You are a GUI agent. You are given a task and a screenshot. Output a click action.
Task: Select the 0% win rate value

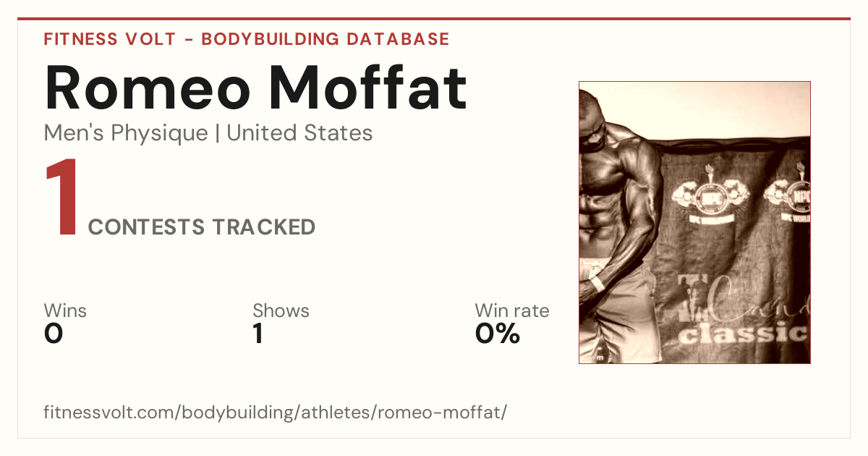point(498,334)
